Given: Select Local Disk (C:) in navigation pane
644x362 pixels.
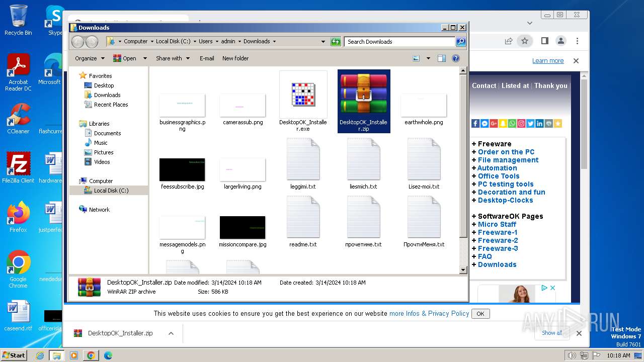Looking at the screenshot, I should coord(111,191).
